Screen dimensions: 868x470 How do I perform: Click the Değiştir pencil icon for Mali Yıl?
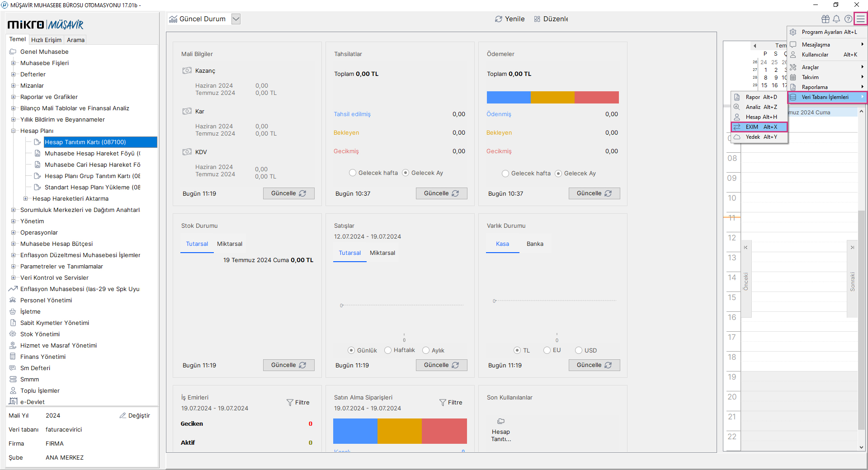123,415
